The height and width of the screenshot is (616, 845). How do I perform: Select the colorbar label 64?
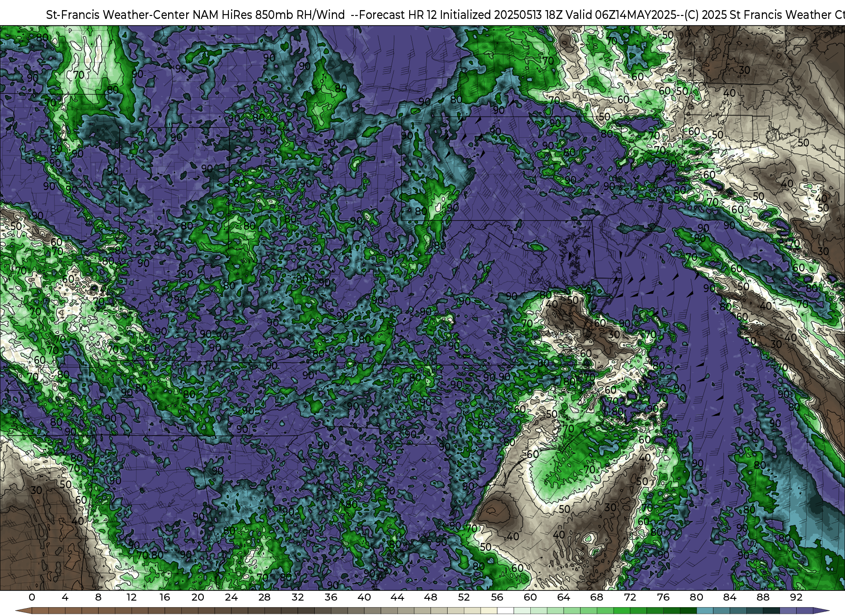563,598
